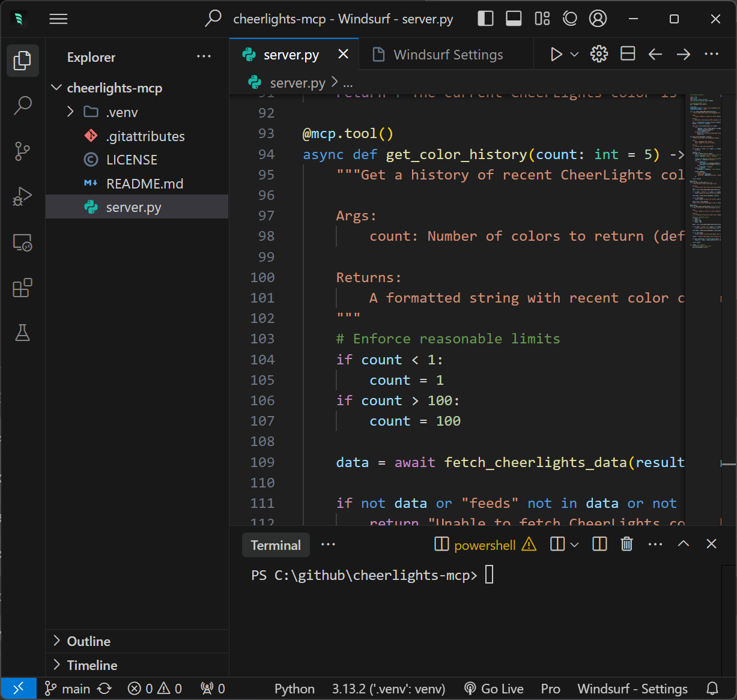Open the README.md file
The width and height of the screenshot is (737, 700).
click(137, 184)
